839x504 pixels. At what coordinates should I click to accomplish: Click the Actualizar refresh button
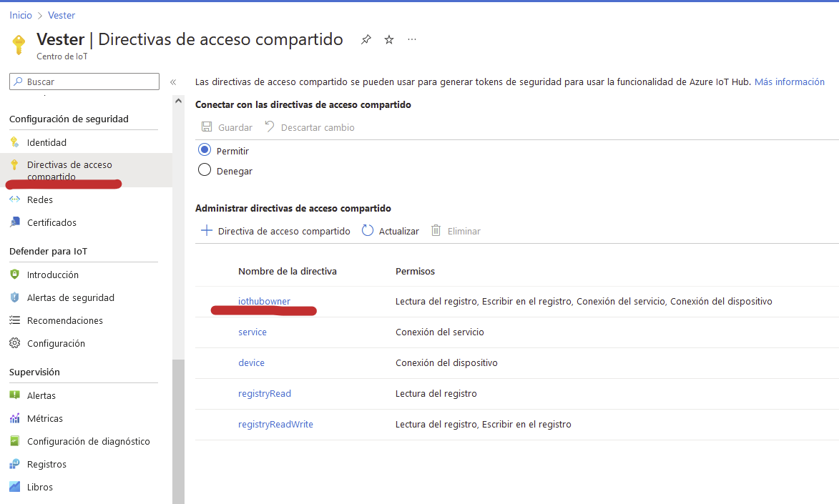click(391, 231)
